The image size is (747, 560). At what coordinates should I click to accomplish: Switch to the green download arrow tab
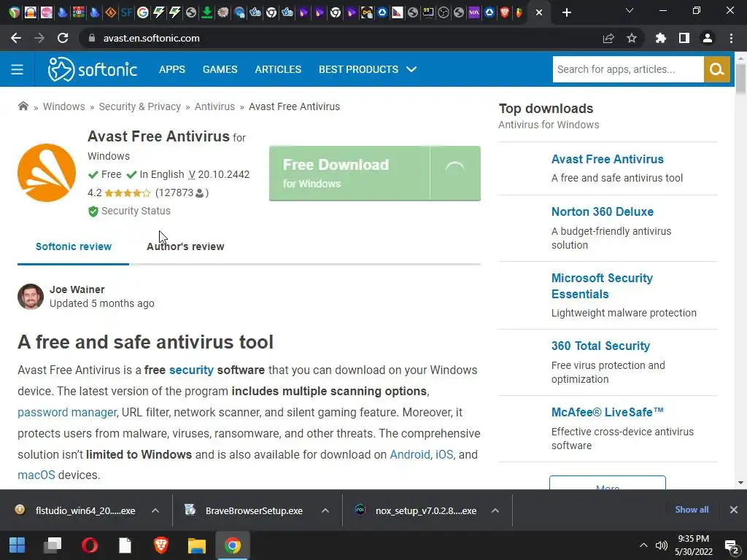click(206, 12)
